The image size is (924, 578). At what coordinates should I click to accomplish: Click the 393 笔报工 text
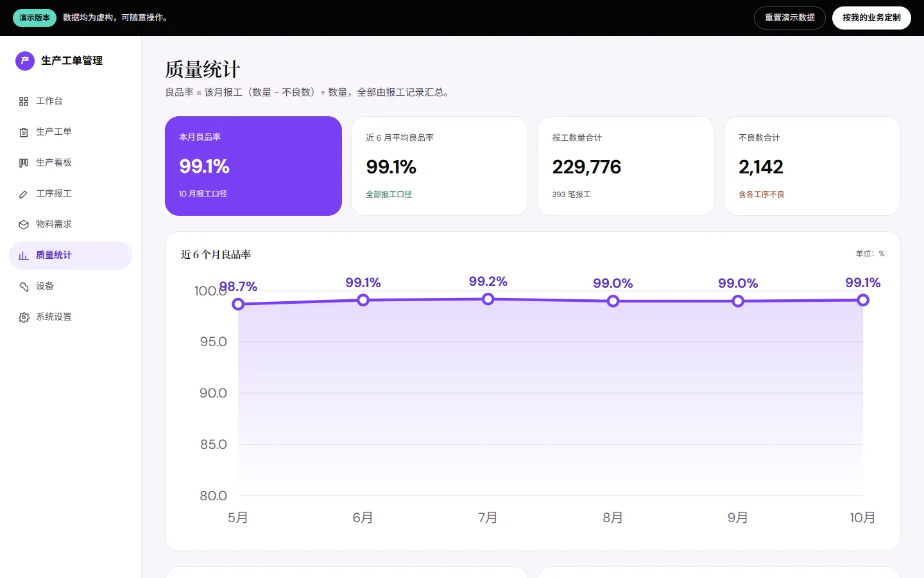(571, 195)
